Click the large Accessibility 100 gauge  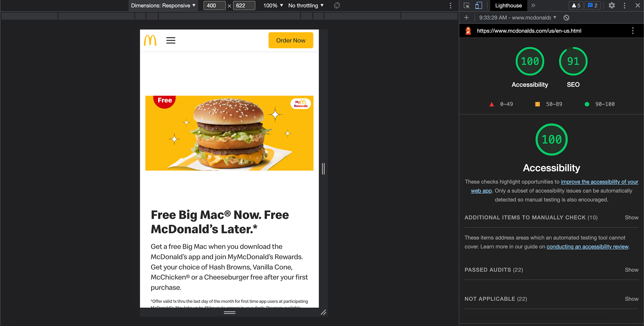(552, 140)
